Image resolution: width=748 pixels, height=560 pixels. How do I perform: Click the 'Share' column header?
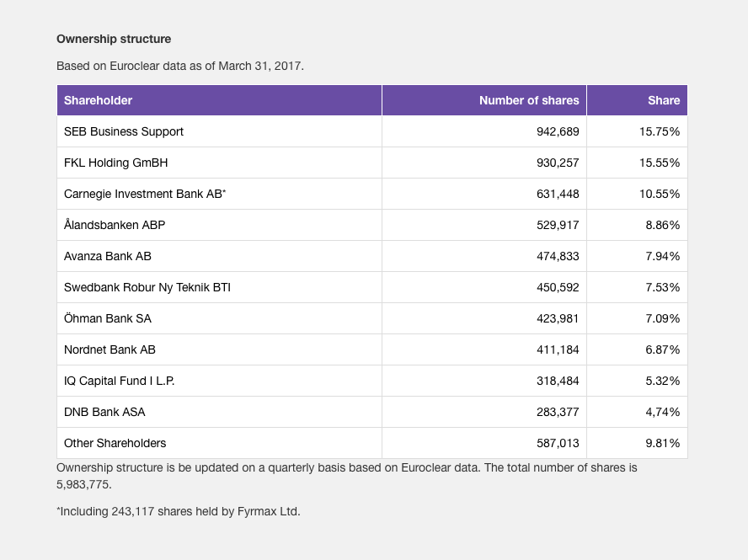tap(638, 100)
